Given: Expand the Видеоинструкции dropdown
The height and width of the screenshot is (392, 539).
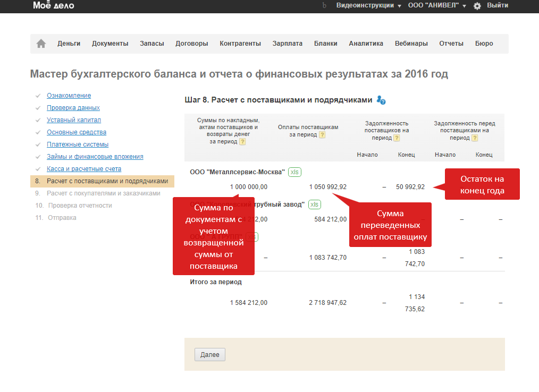Looking at the screenshot, I should point(368,5).
